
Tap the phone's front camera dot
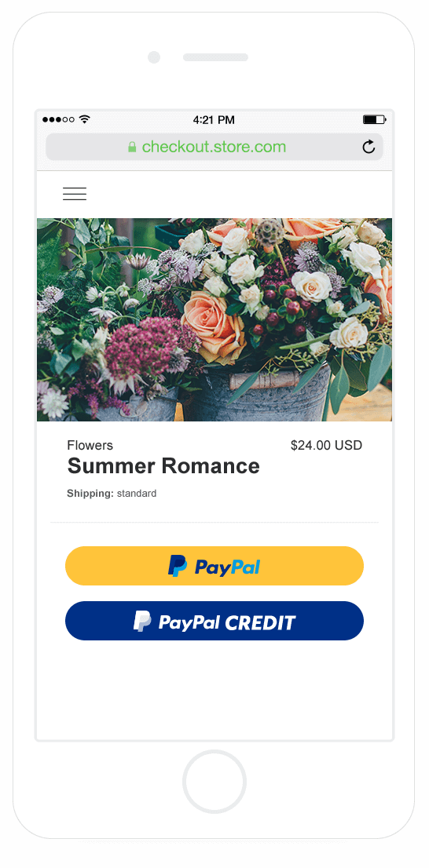pos(154,57)
